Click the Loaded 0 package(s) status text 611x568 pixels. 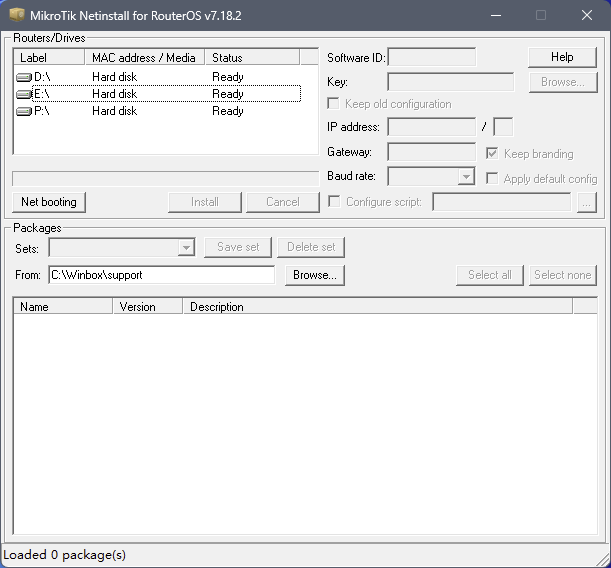64,555
